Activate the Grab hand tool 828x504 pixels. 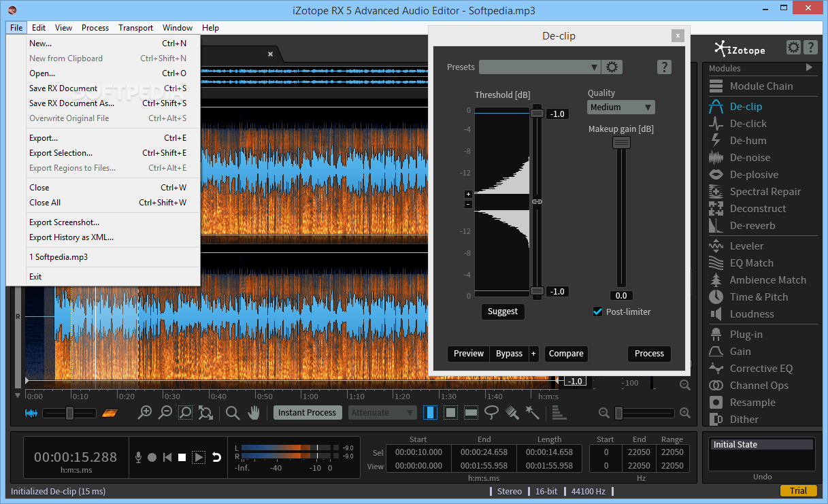point(254,412)
